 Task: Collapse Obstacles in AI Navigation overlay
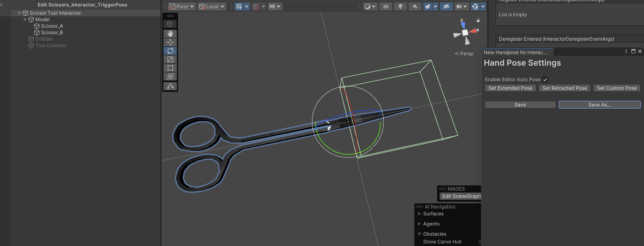[x=419, y=234]
